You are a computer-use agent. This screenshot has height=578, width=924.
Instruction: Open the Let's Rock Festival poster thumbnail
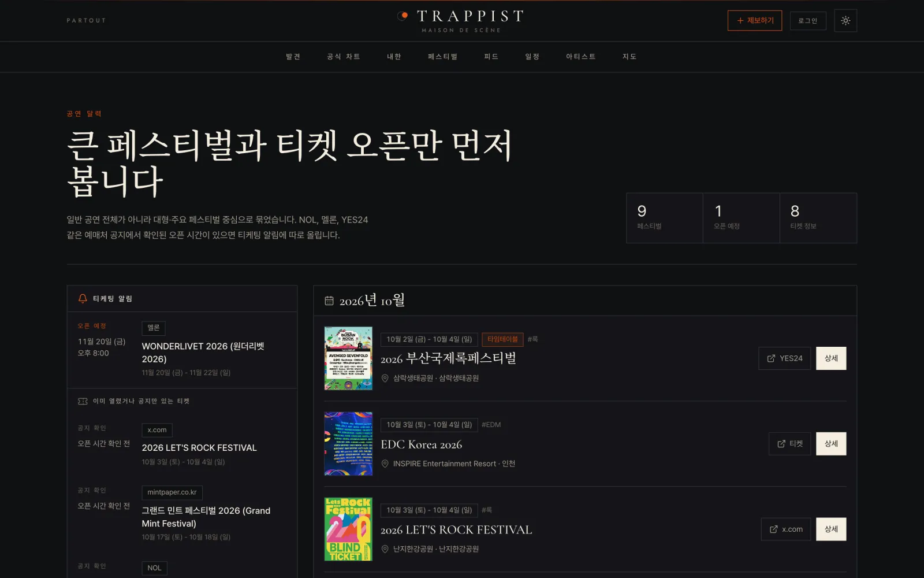click(x=348, y=529)
